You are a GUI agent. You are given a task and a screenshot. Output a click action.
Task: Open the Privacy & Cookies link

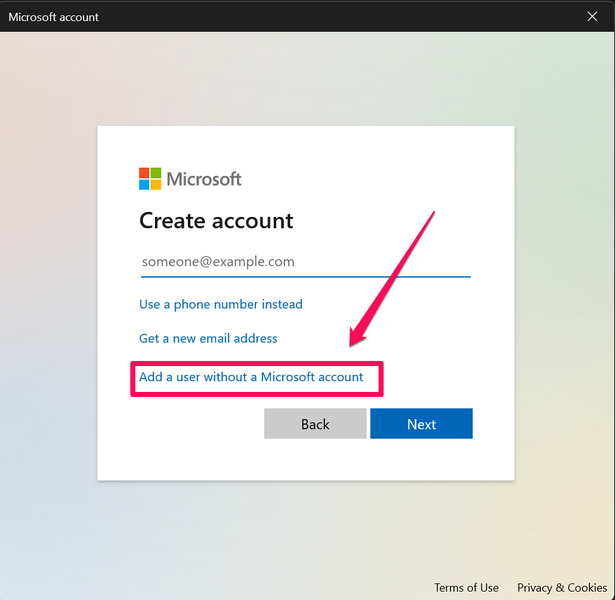[x=561, y=587]
